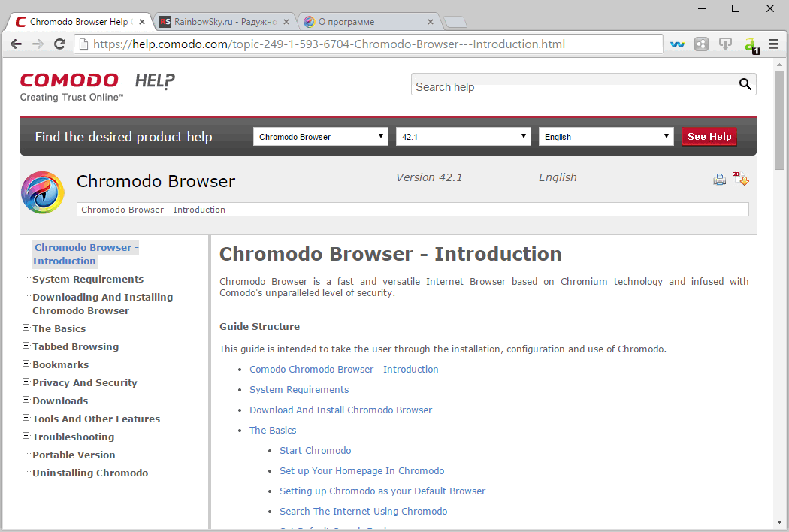Print the help page via printer icon
This screenshot has width=789, height=532.
click(x=720, y=179)
